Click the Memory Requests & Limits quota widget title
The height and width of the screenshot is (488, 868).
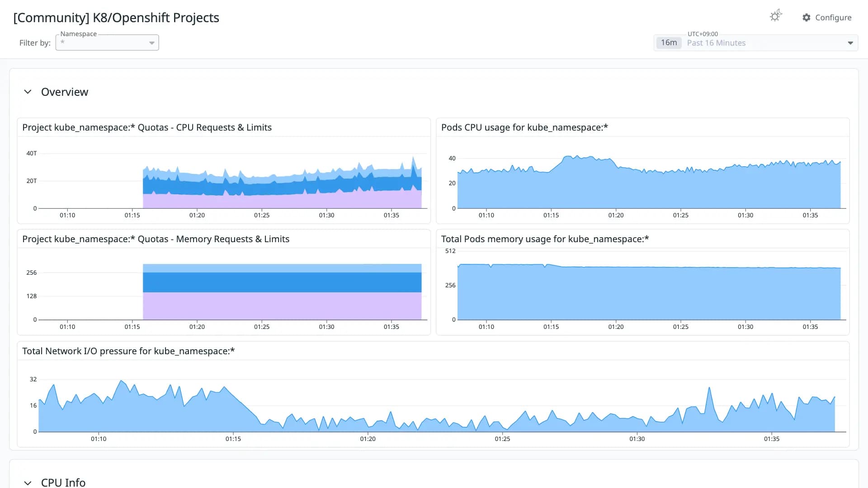tap(156, 239)
